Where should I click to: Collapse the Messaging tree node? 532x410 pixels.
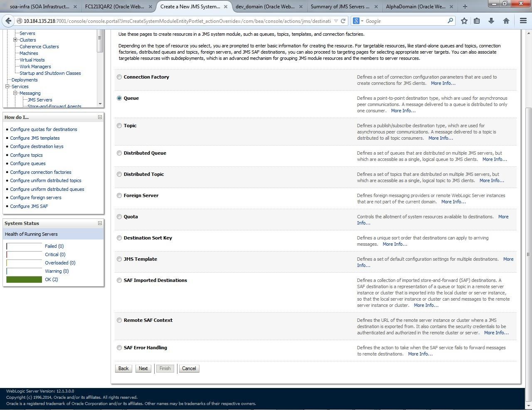[x=15, y=93]
